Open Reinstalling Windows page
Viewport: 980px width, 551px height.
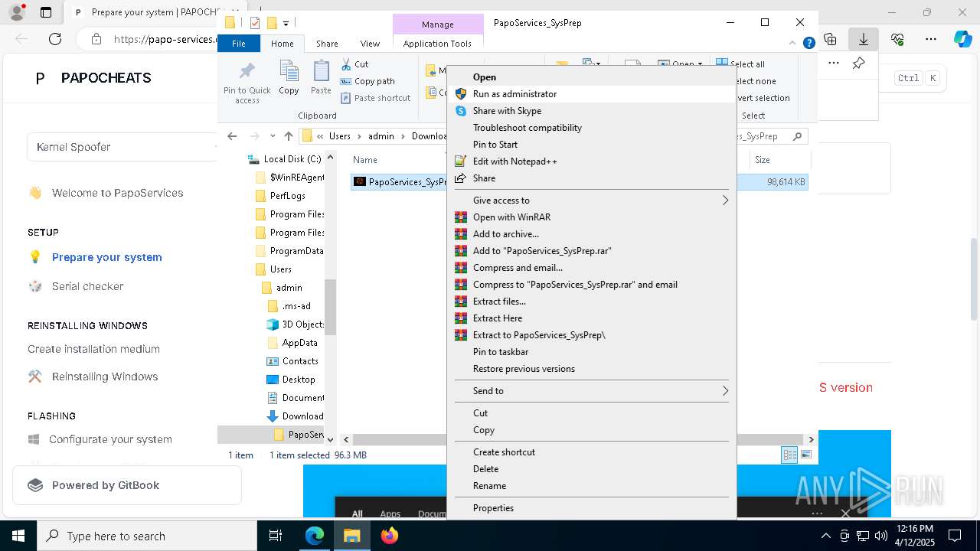coord(104,377)
